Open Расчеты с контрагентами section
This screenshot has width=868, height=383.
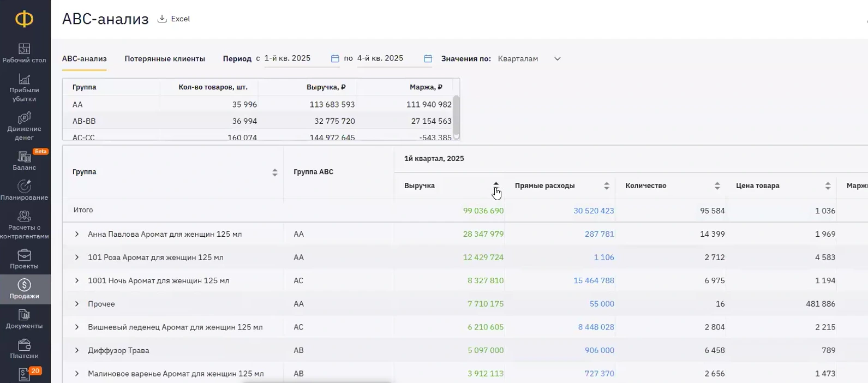coord(24,225)
